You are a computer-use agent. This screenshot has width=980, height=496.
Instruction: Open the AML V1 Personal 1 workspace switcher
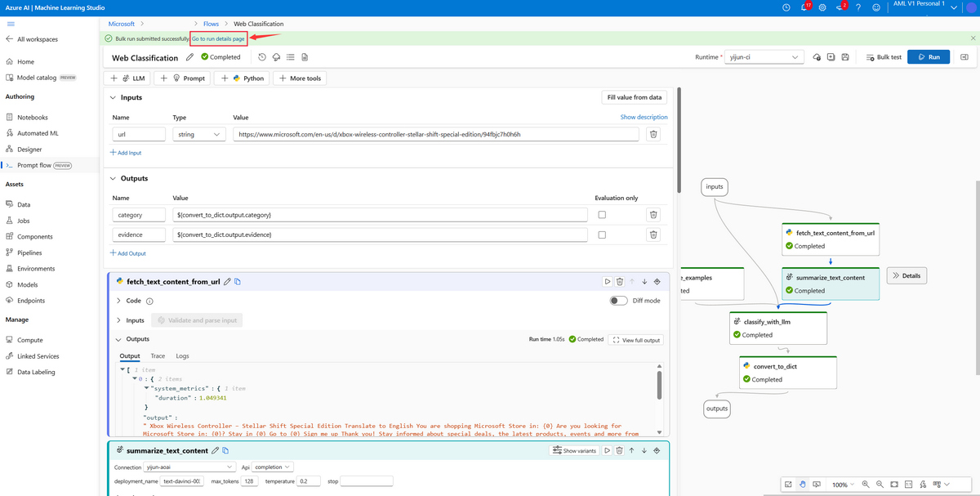coord(924,7)
